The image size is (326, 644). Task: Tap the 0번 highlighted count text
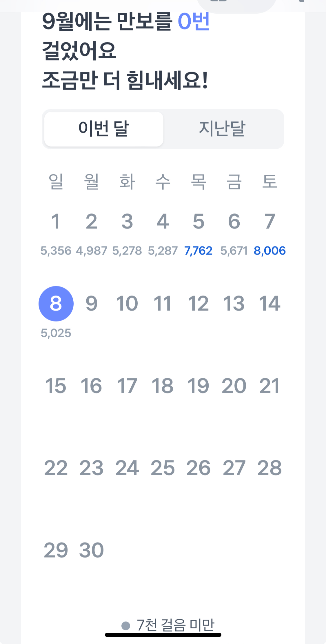tap(193, 21)
